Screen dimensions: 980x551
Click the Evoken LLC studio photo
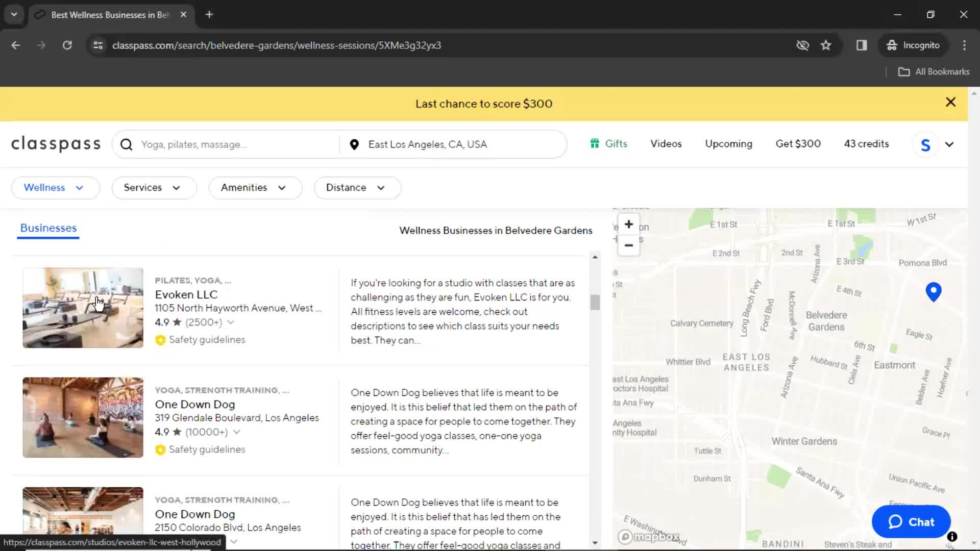click(83, 308)
